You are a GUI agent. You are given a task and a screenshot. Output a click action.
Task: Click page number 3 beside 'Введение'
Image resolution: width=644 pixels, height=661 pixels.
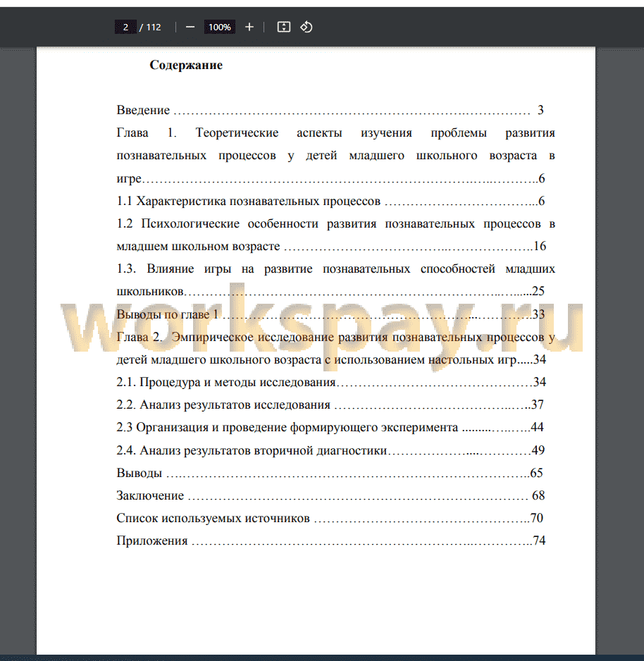tap(540, 110)
